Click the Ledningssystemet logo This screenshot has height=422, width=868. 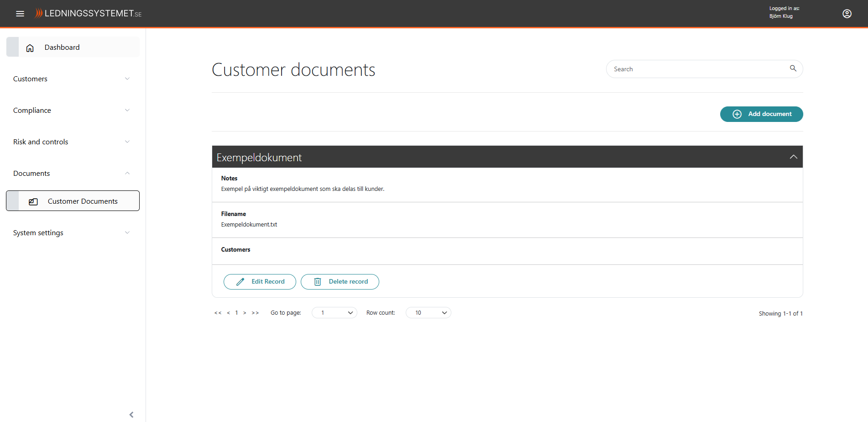pyautogui.click(x=89, y=14)
